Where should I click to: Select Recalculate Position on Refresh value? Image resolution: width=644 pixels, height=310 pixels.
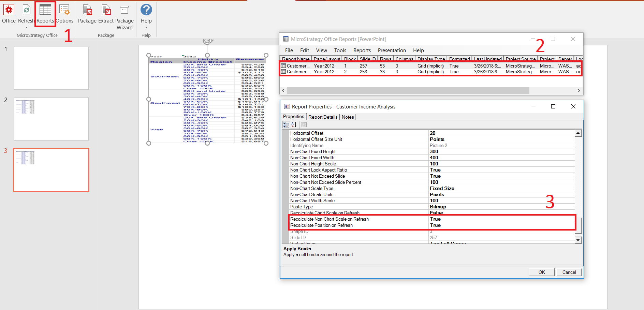pyautogui.click(x=501, y=225)
